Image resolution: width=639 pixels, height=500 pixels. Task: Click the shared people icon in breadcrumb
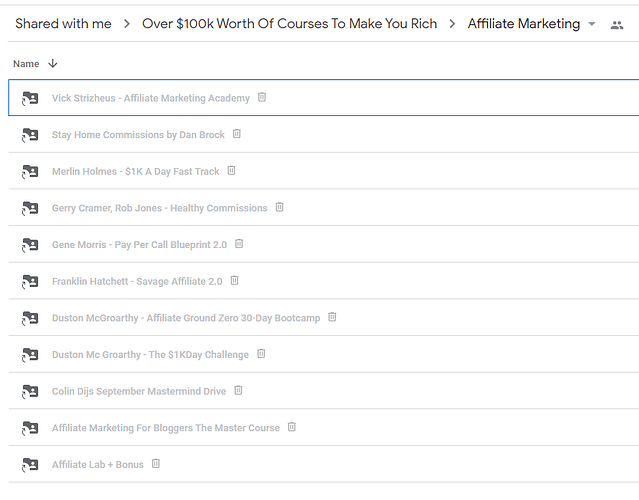[617, 25]
